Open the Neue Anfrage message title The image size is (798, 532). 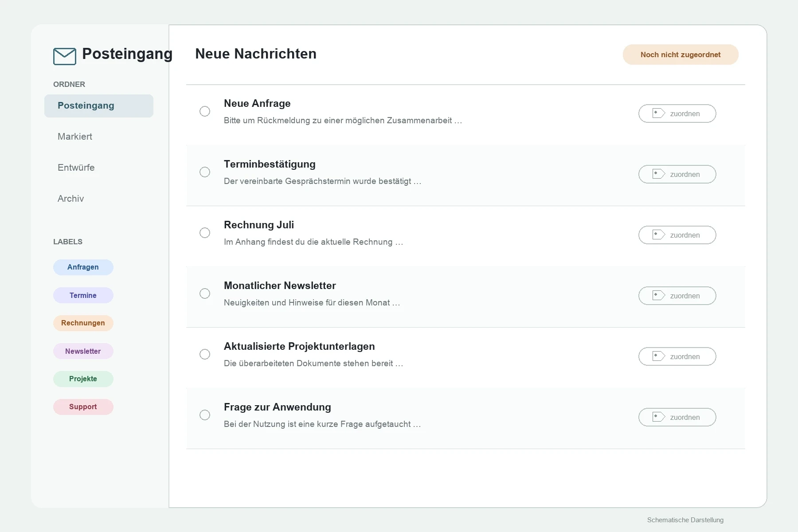tap(257, 103)
